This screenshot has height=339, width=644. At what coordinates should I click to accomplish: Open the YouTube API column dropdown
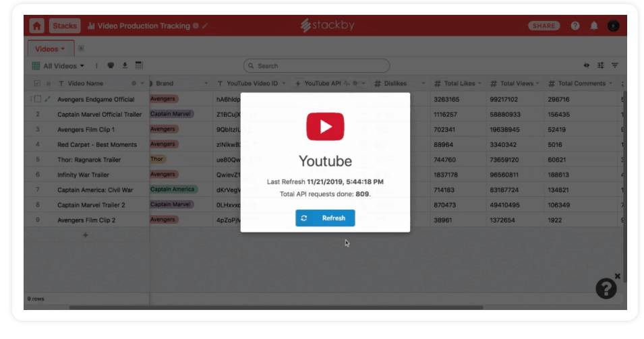pyautogui.click(x=363, y=84)
